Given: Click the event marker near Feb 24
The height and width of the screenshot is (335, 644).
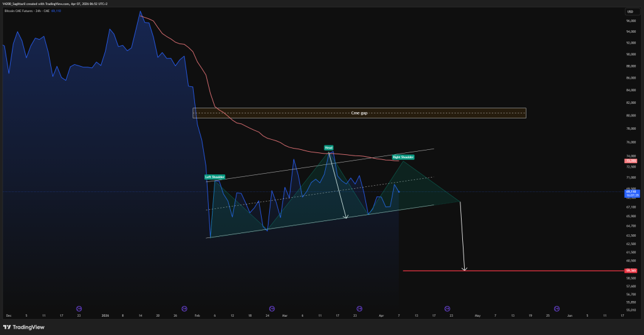Looking at the screenshot, I should tap(272, 309).
